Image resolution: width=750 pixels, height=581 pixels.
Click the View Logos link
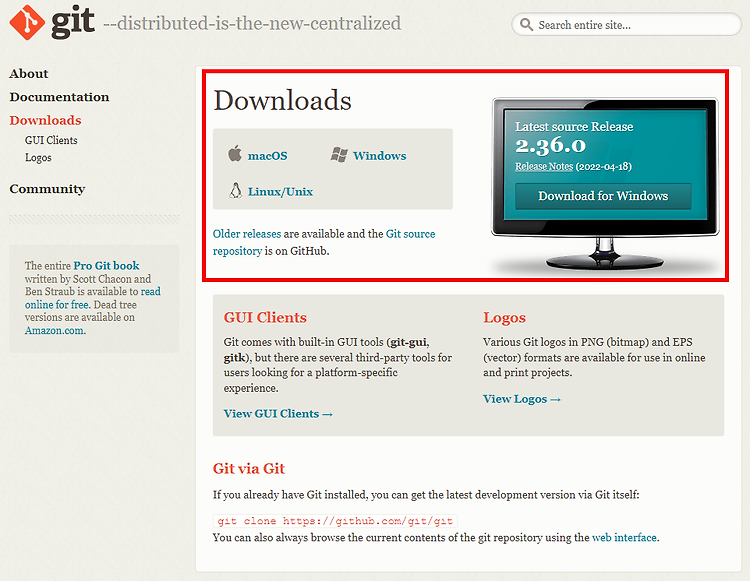pos(521,399)
